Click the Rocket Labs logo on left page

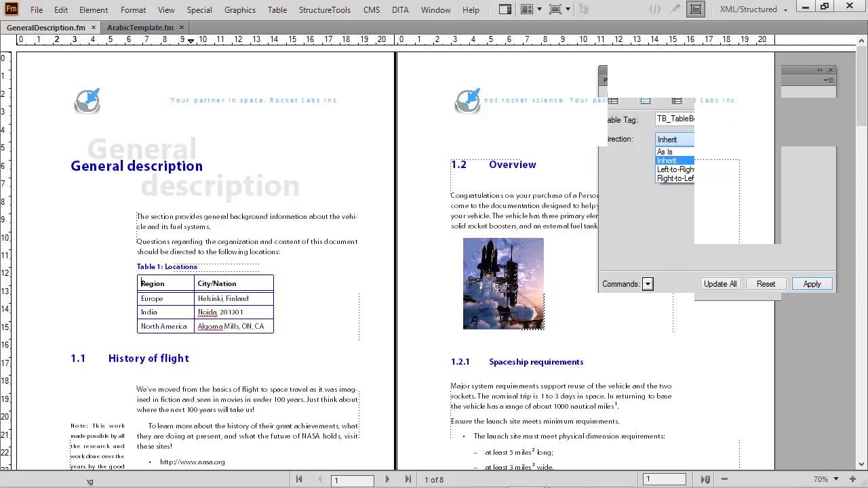pos(87,100)
